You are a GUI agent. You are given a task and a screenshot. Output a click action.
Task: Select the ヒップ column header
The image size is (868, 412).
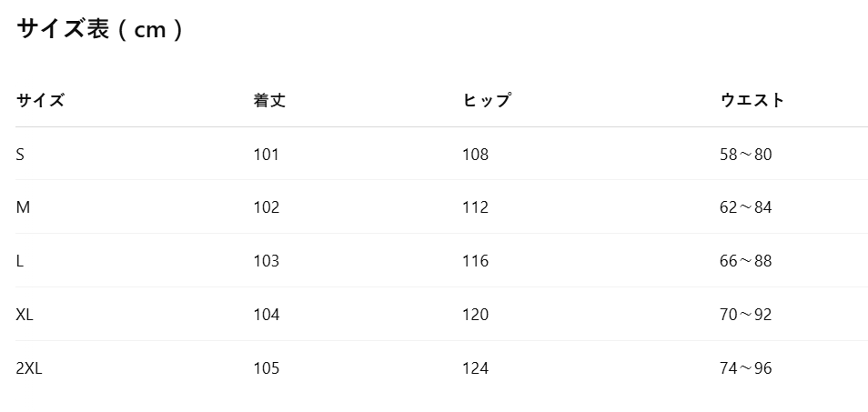pyautogui.click(x=487, y=101)
